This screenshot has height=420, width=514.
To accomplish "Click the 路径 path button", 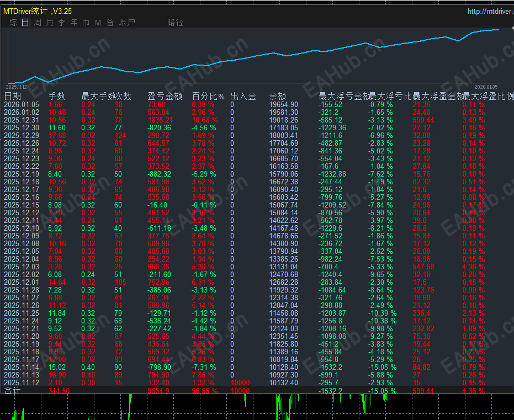I will coord(175,23).
